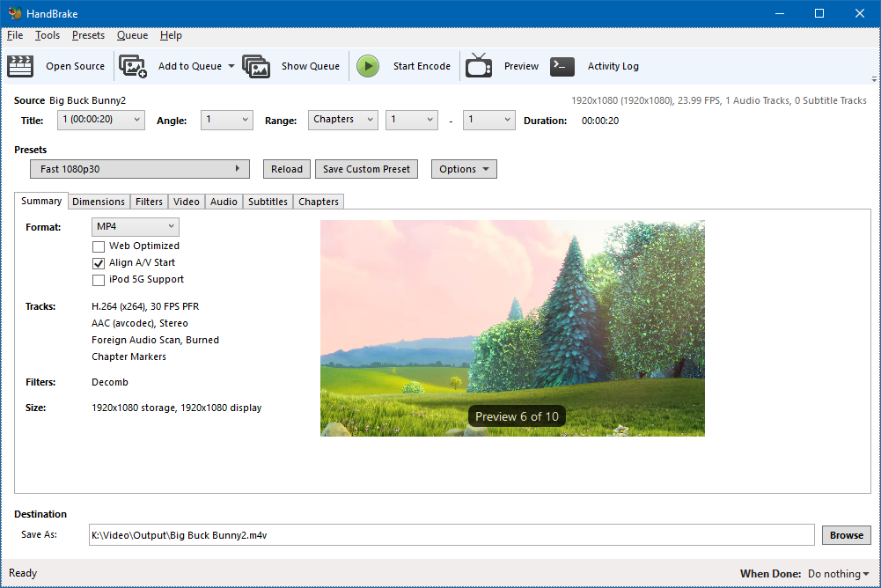The image size is (881, 588).
Task: Click the HandBrake app logo in title bar
Action: (15, 13)
